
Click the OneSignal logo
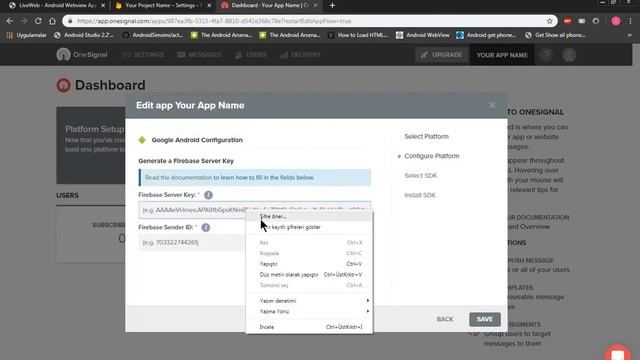pos(82,54)
